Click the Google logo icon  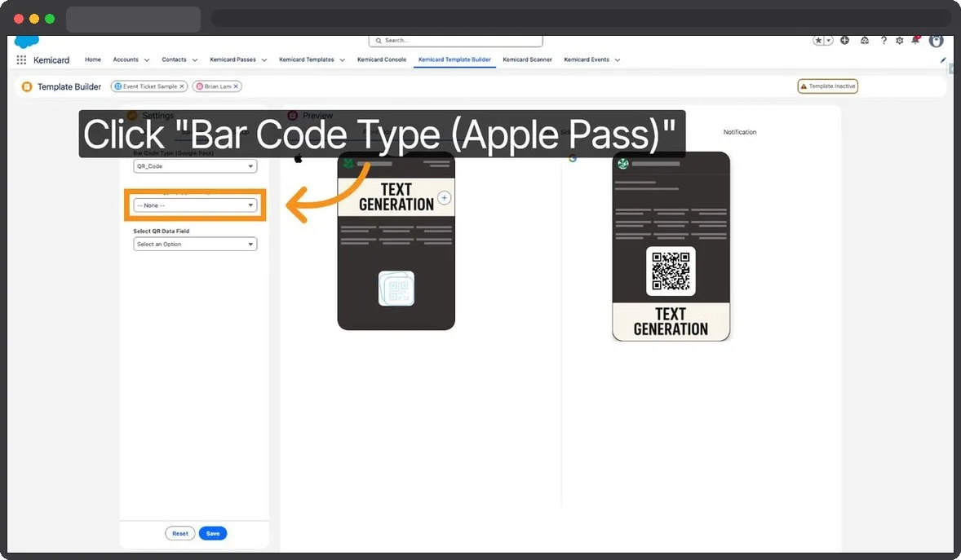pos(573,159)
